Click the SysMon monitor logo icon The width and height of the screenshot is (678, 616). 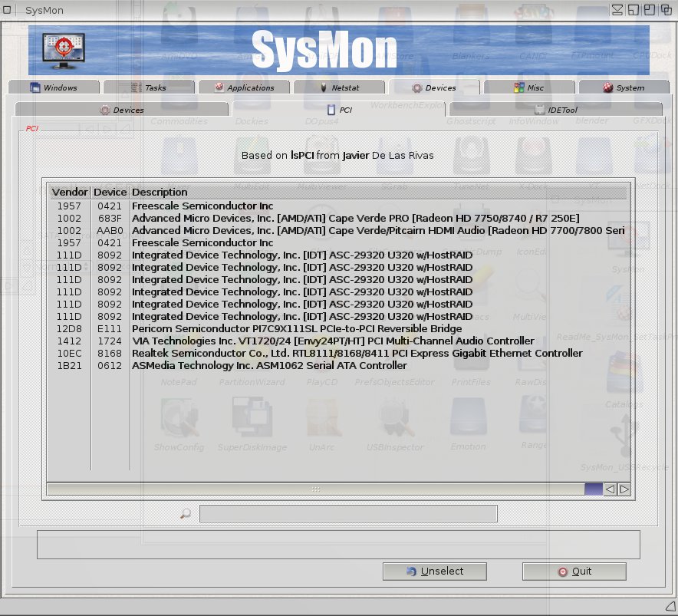click(64, 51)
